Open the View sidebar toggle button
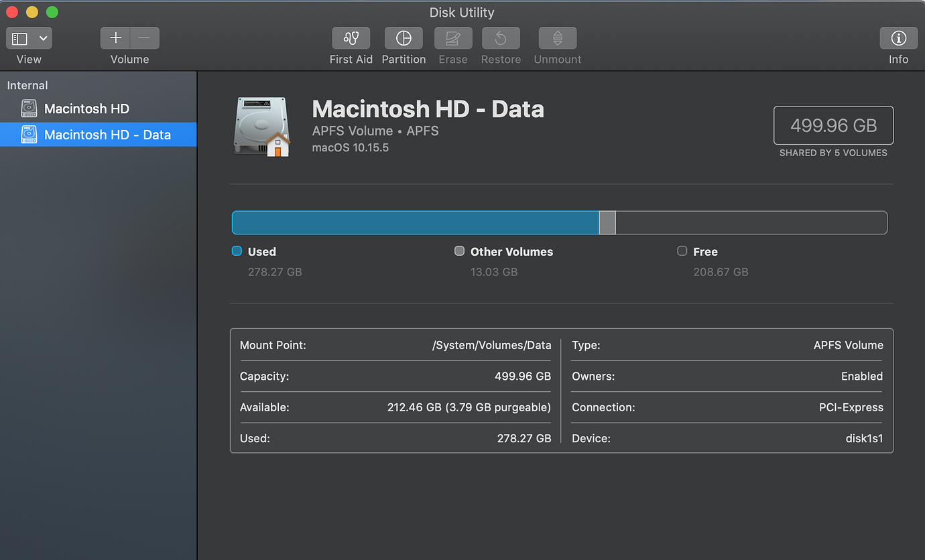Viewport: 925px width, 560px height. pos(20,38)
